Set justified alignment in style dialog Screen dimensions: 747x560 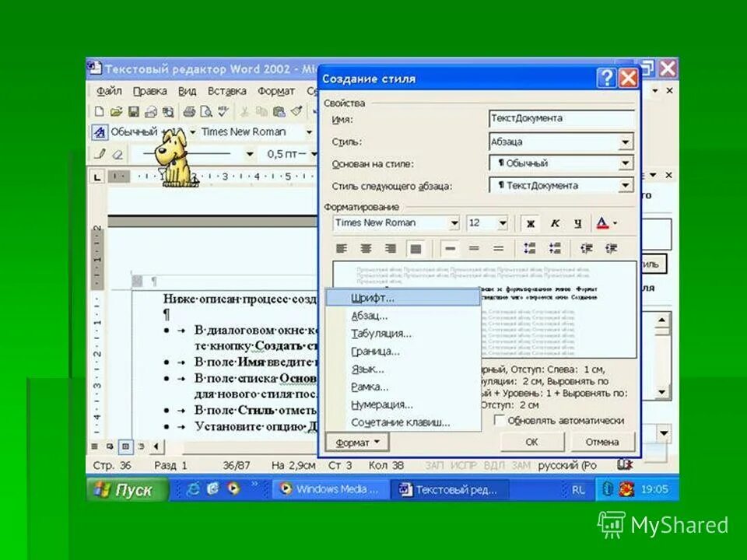pyautogui.click(x=416, y=248)
